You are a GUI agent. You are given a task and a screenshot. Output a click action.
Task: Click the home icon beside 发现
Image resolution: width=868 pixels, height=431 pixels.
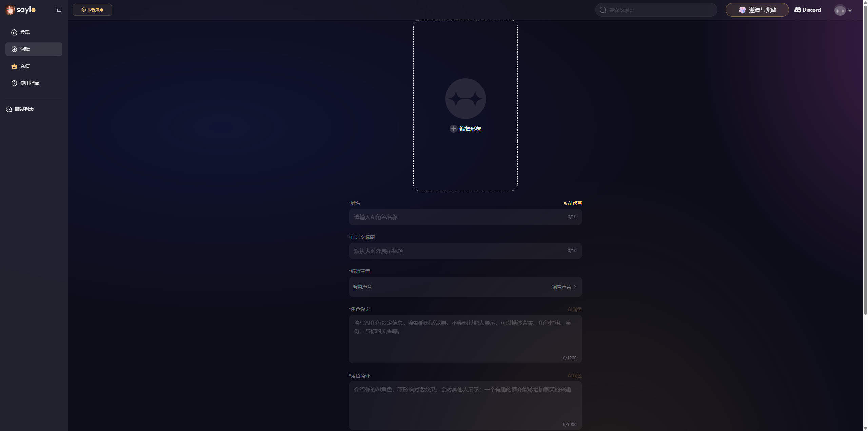click(x=14, y=32)
